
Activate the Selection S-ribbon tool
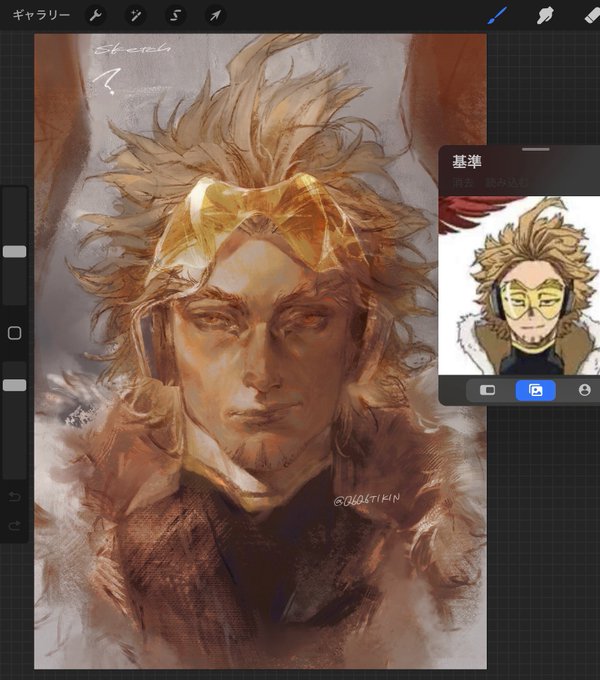(x=175, y=16)
